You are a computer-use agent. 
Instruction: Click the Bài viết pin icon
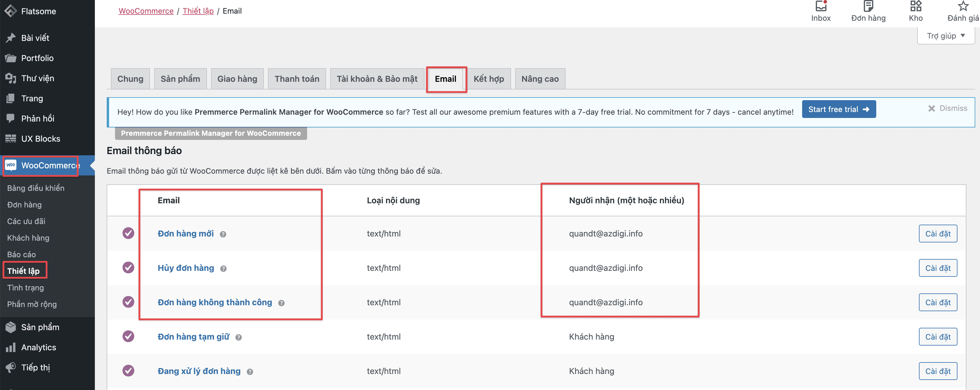(11, 38)
